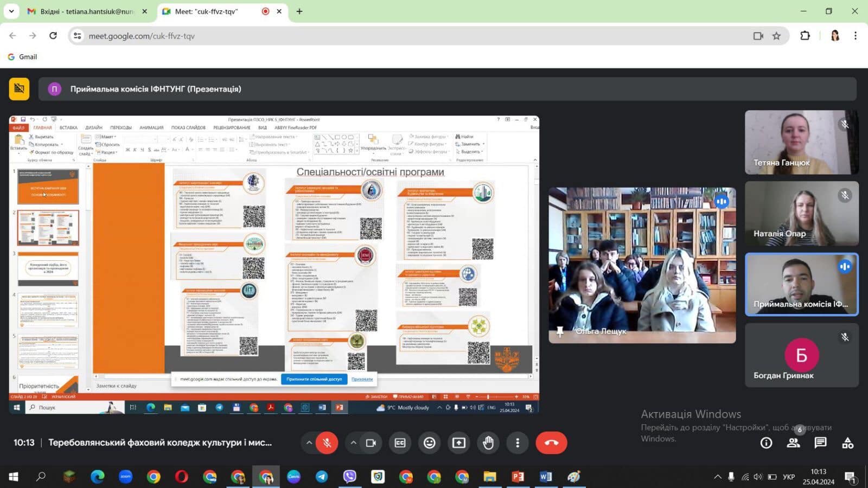Open PowerPoint from the Windows taskbar

[x=518, y=477]
